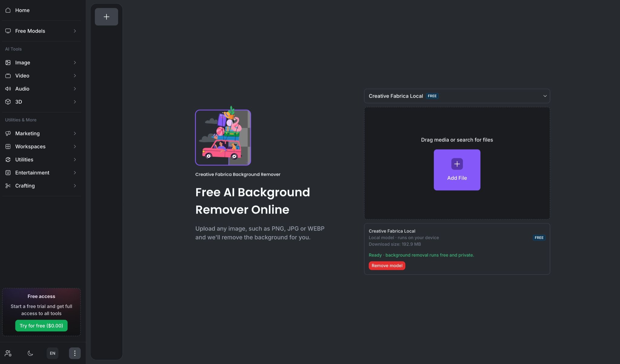Click the Entertainment smiley icon
This screenshot has width=620, height=364.
coord(8,172)
